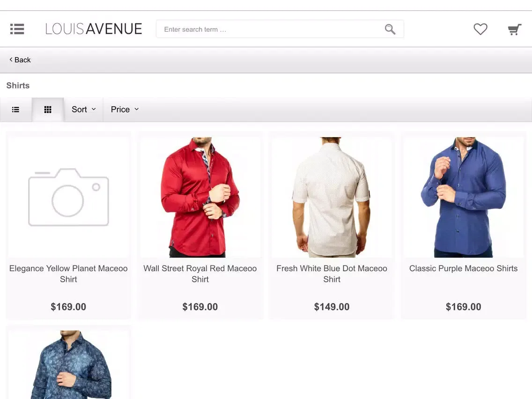The image size is (532, 399).
Task: Open the shopping cart
Action: [x=514, y=30]
